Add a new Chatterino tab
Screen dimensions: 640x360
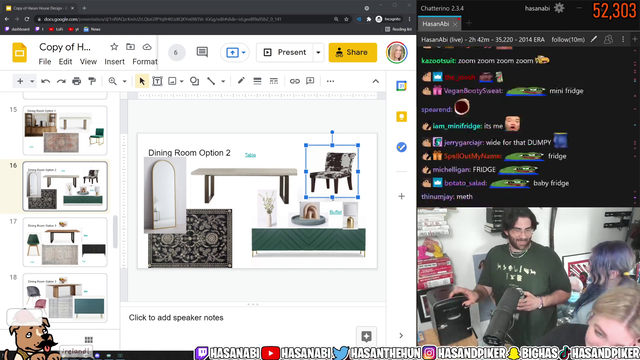(469, 23)
